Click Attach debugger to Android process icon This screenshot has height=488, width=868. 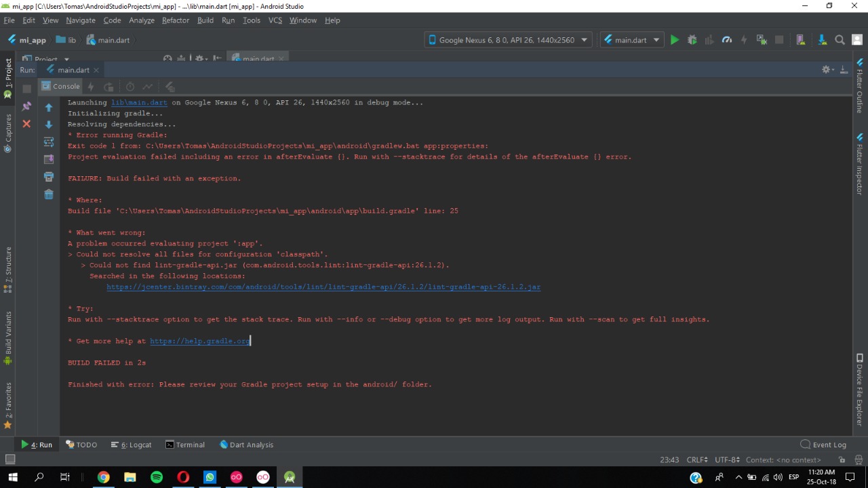coord(762,40)
